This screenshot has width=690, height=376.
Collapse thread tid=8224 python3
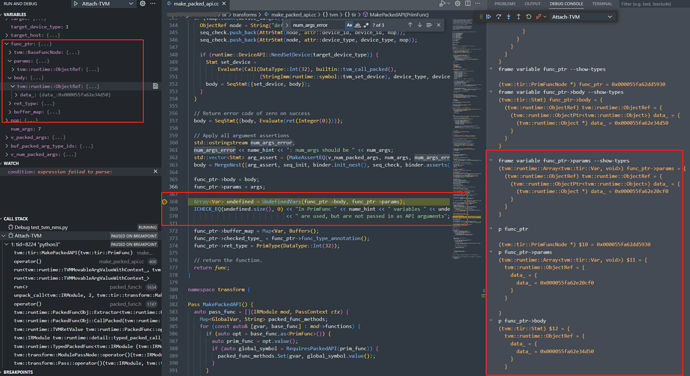point(7,244)
